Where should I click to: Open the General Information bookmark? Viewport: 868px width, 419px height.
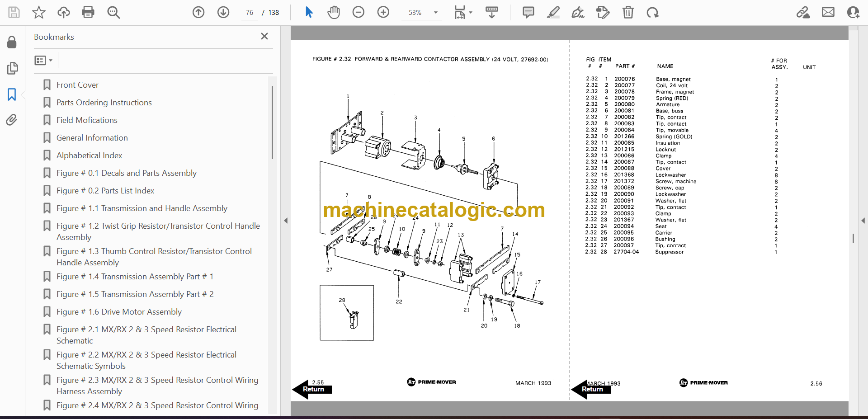(x=92, y=138)
